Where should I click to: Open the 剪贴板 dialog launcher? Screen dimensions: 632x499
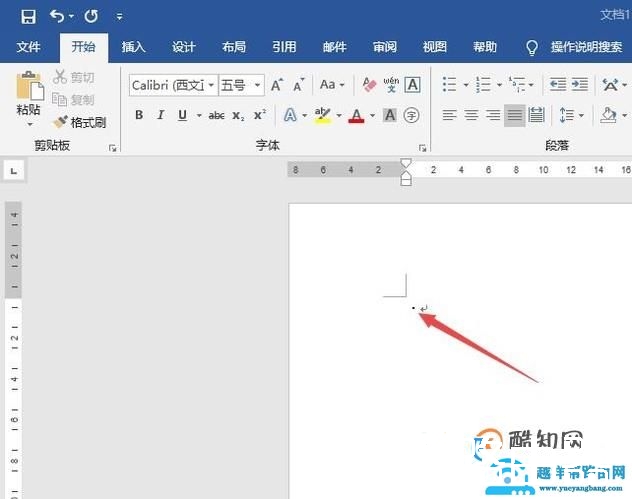click(x=112, y=148)
